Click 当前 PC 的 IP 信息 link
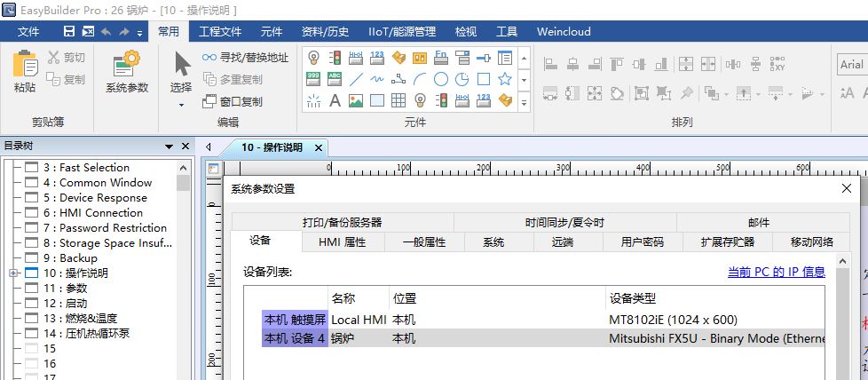 tap(776, 273)
